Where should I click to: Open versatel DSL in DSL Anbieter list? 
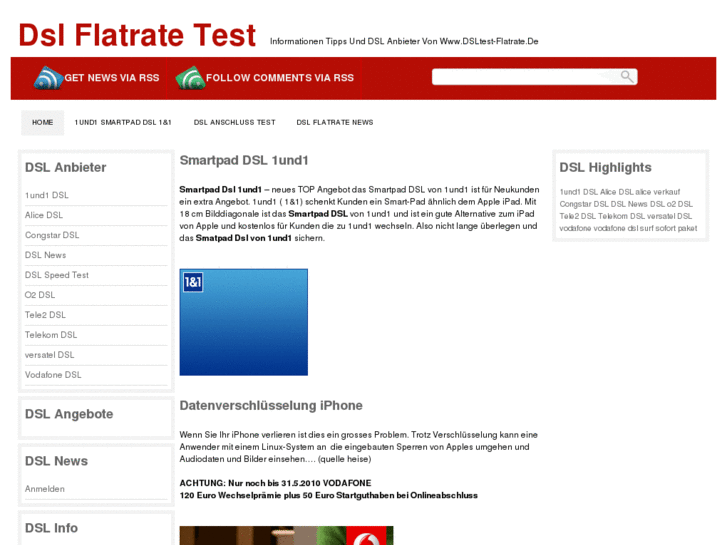(49, 355)
